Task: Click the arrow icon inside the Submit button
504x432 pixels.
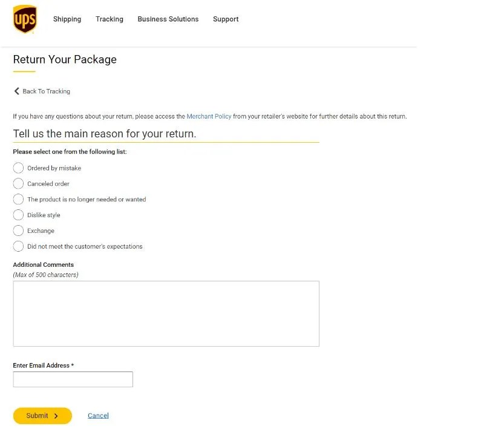Action: pos(56,416)
